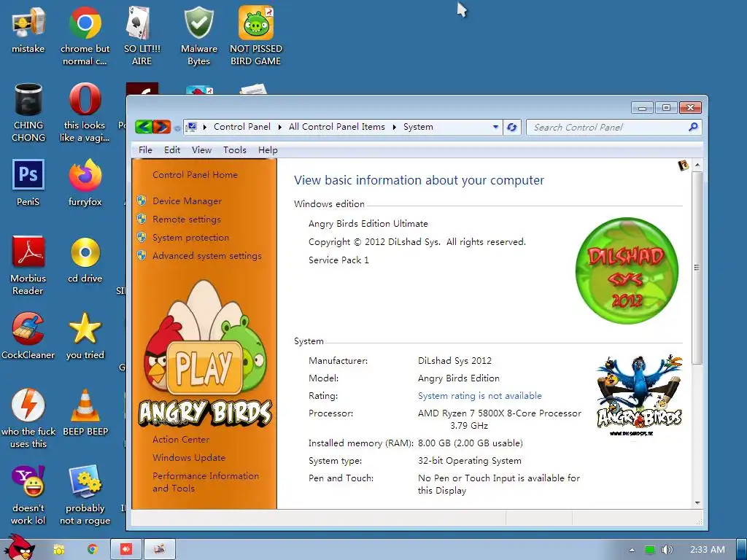
Task: Click the scrollbar down arrow
Action: (697, 503)
